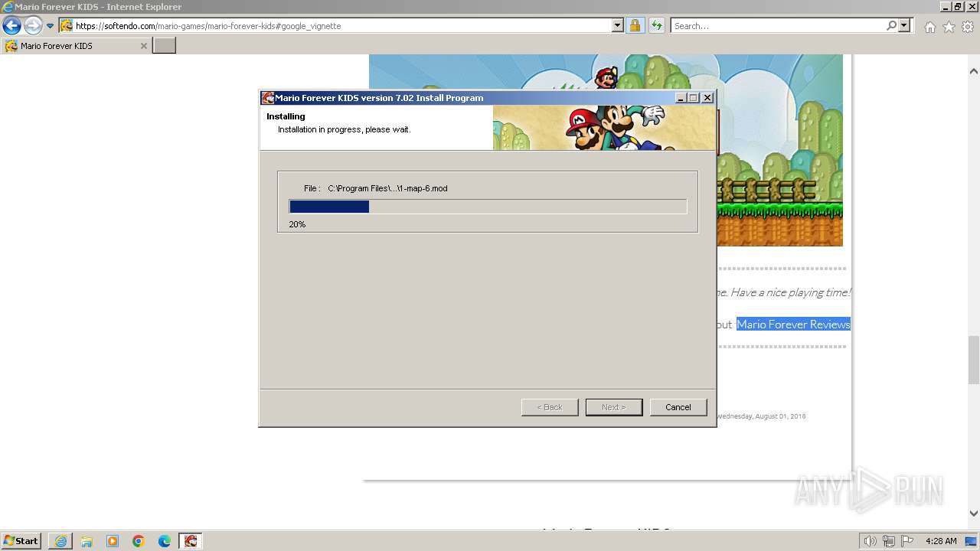980x551 pixels.
Task: Open Favorites star icon
Action: (949, 27)
